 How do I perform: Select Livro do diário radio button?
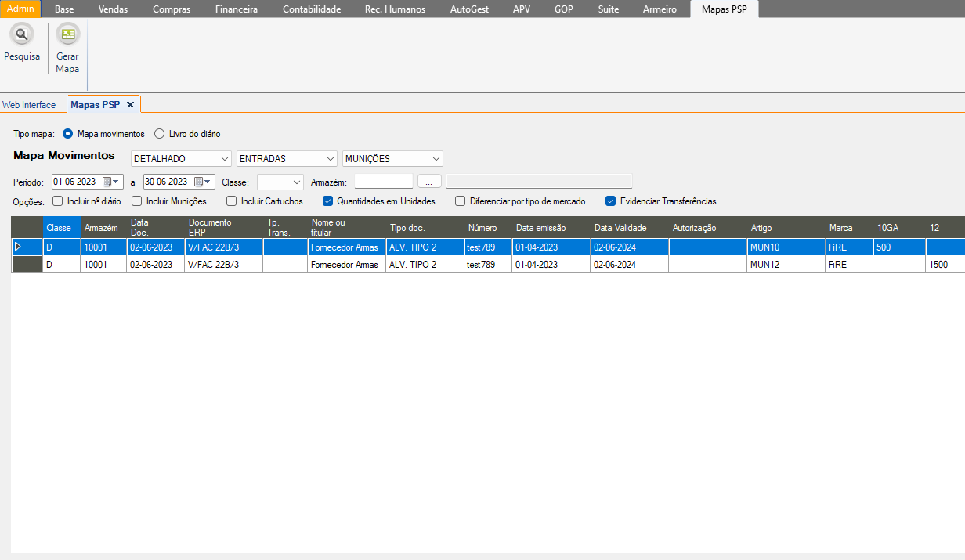click(x=159, y=134)
